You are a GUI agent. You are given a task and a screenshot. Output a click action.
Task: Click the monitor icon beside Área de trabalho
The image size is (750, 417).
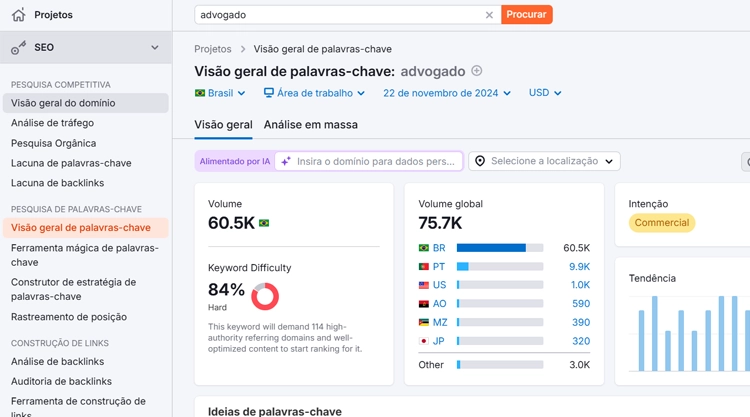click(269, 93)
